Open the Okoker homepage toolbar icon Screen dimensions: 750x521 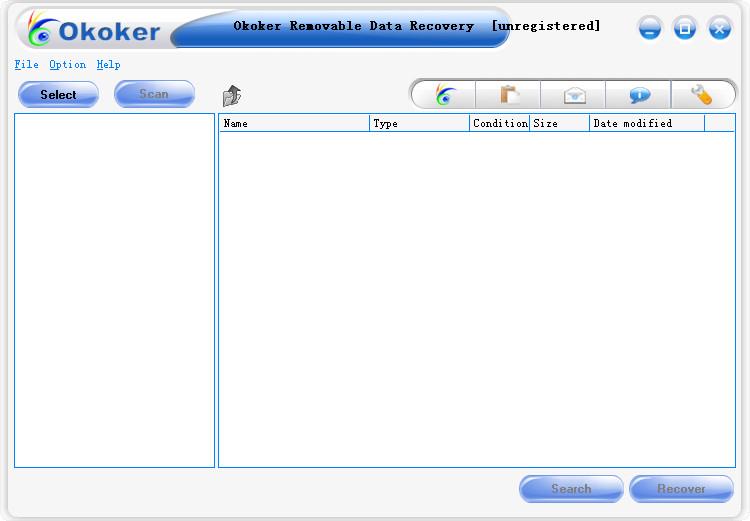[444, 94]
